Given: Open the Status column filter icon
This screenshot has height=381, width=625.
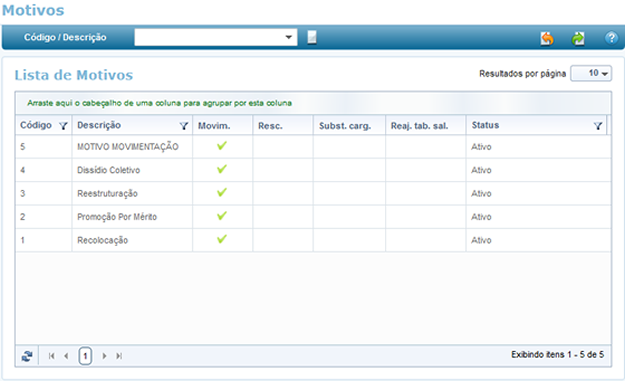Looking at the screenshot, I should click(597, 126).
